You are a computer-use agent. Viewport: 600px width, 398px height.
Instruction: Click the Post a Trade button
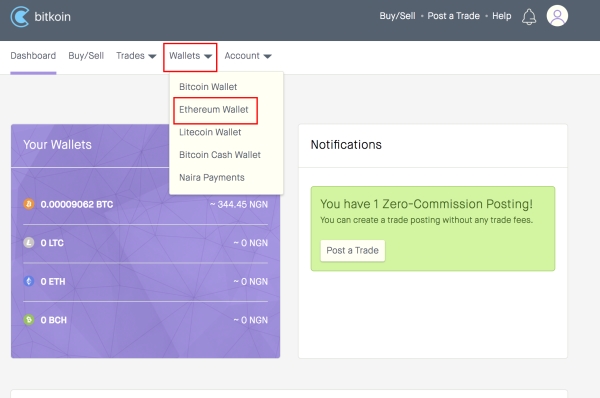click(352, 251)
